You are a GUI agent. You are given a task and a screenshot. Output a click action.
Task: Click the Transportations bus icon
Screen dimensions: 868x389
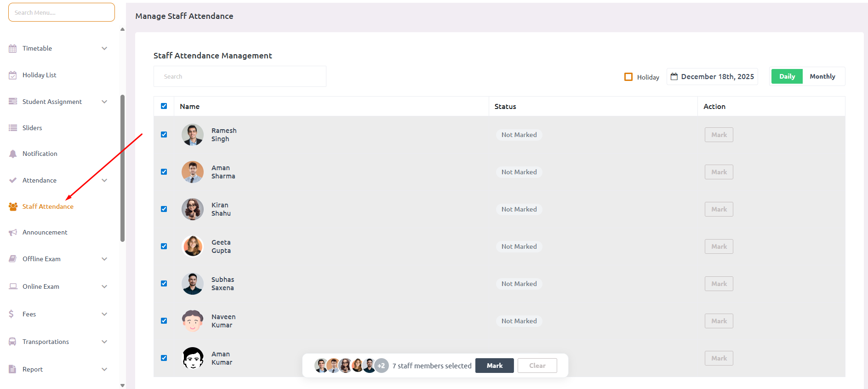tap(12, 342)
